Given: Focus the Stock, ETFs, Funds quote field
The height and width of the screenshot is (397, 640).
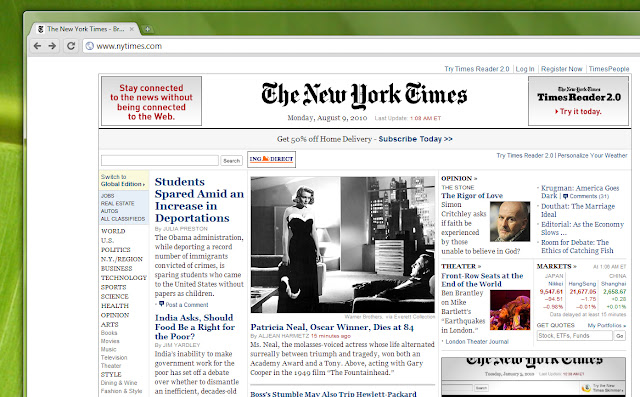Looking at the screenshot, I should pyautogui.click(x=575, y=336).
